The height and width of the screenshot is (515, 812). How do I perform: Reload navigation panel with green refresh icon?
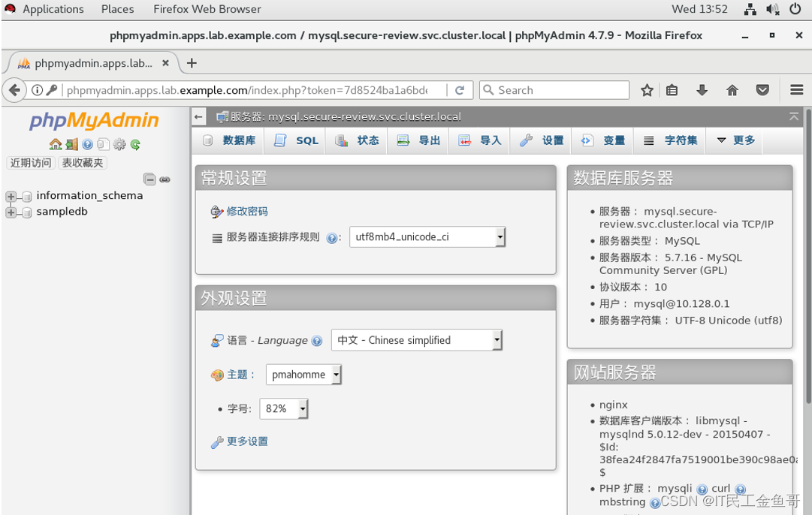(136, 144)
